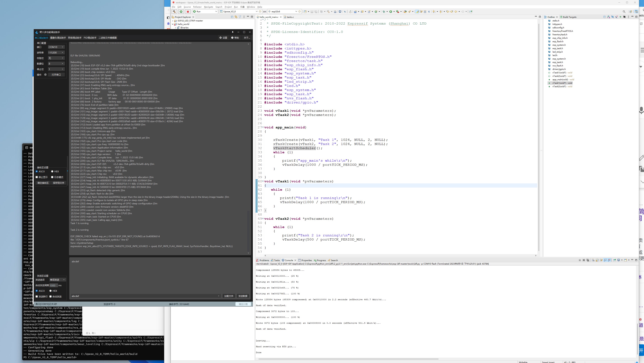The image size is (644, 363).
Task: Open the Refactor menu in Eclipse
Action: [197, 7]
